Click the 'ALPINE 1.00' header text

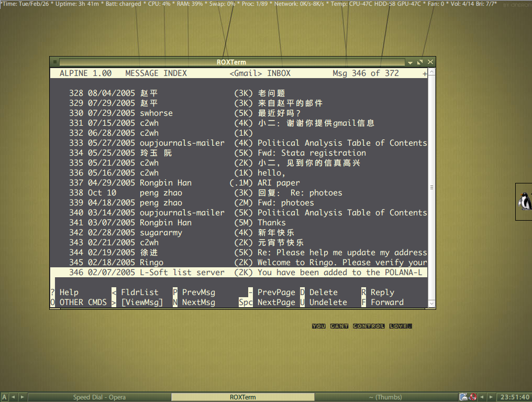point(85,73)
